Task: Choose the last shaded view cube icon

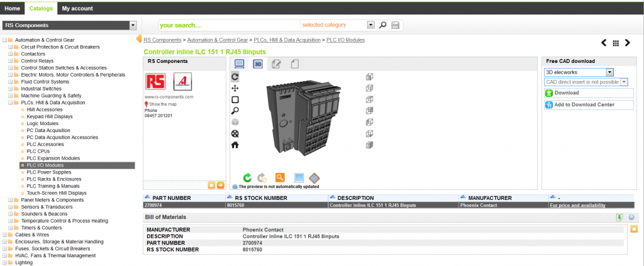Action: [x=369, y=145]
